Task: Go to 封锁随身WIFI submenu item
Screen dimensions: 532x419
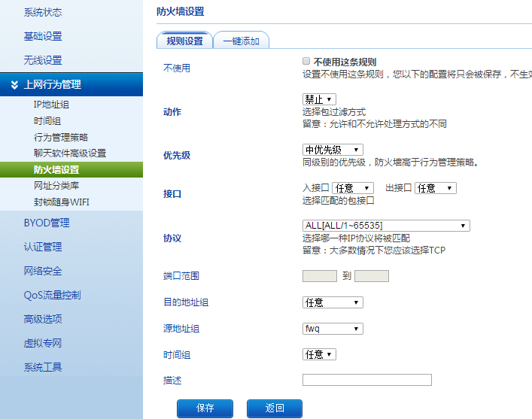Action: click(x=62, y=202)
